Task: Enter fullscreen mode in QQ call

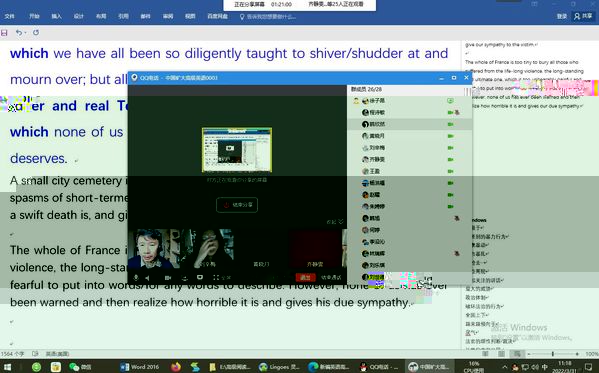Action: click(x=216, y=278)
